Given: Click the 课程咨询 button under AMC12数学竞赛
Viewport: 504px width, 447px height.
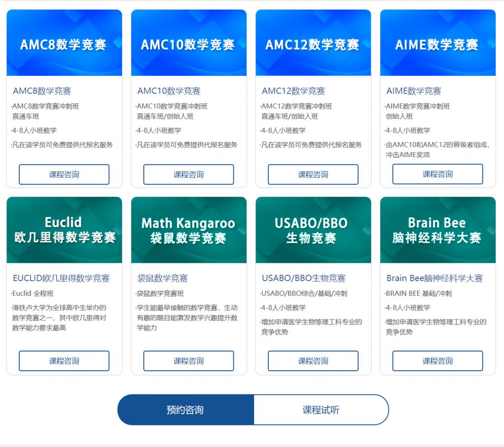Looking at the screenshot, I should pyautogui.click(x=313, y=174).
